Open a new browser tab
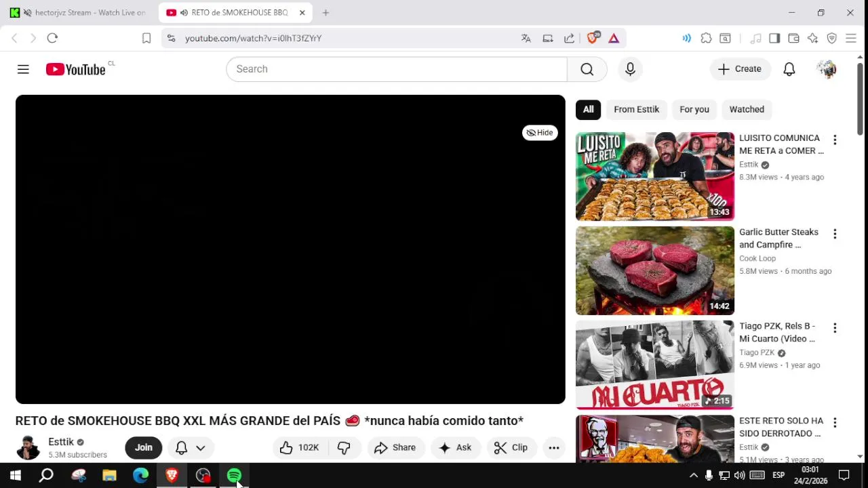This screenshot has width=868, height=488. pyautogui.click(x=325, y=13)
